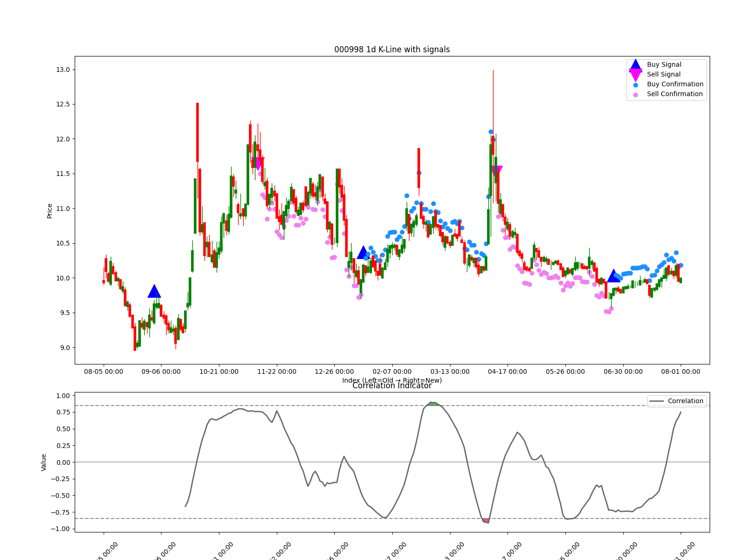Click the 'Sell Confirmation' legend label
This screenshot has width=747, height=560.
(675, 94)
